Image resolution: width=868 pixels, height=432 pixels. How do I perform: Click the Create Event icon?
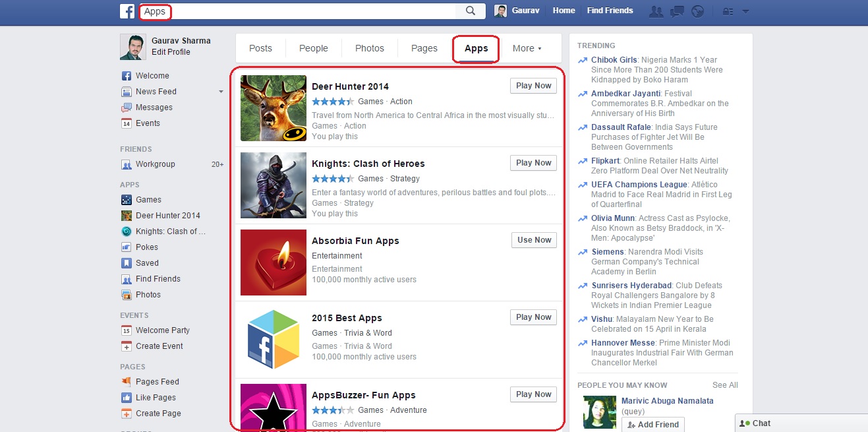(x=127, y=346)
